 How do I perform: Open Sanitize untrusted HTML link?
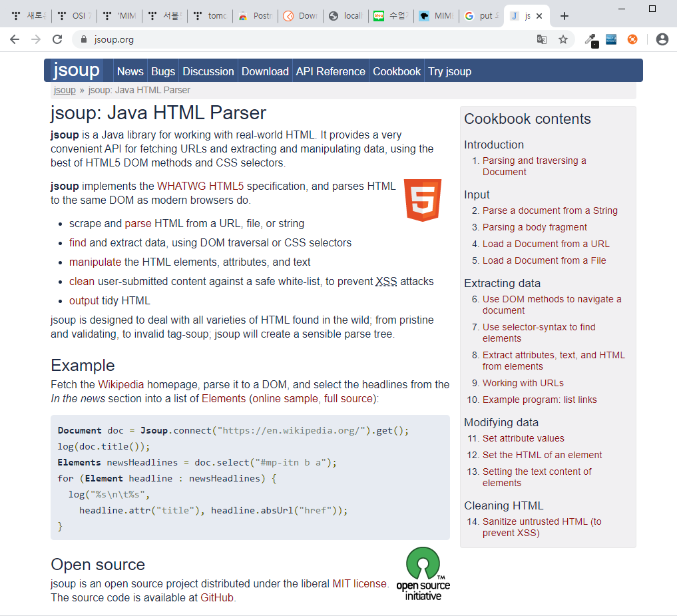coord(542,527)
